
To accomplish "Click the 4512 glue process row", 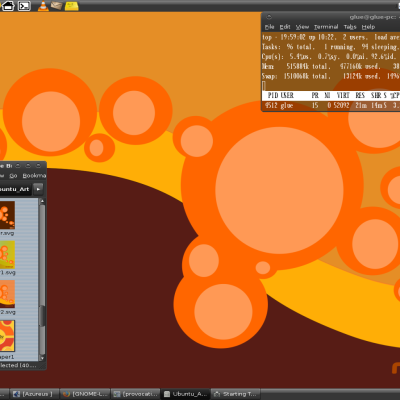I will [331, 106].
